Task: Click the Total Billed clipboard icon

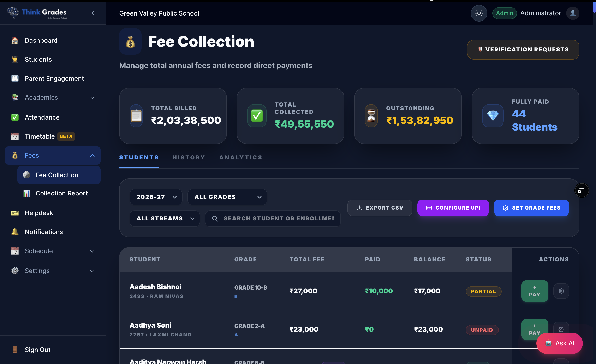Action: [x=136, y=116]
